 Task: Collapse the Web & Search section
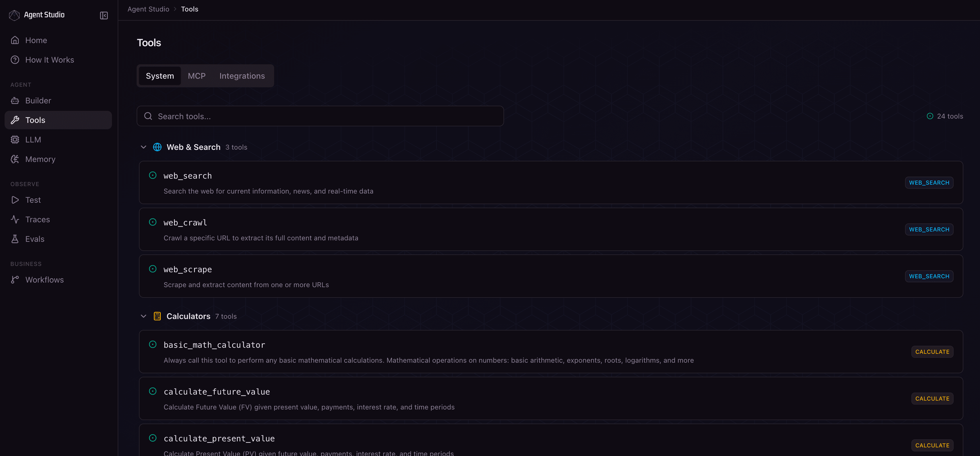click(144, 147)
